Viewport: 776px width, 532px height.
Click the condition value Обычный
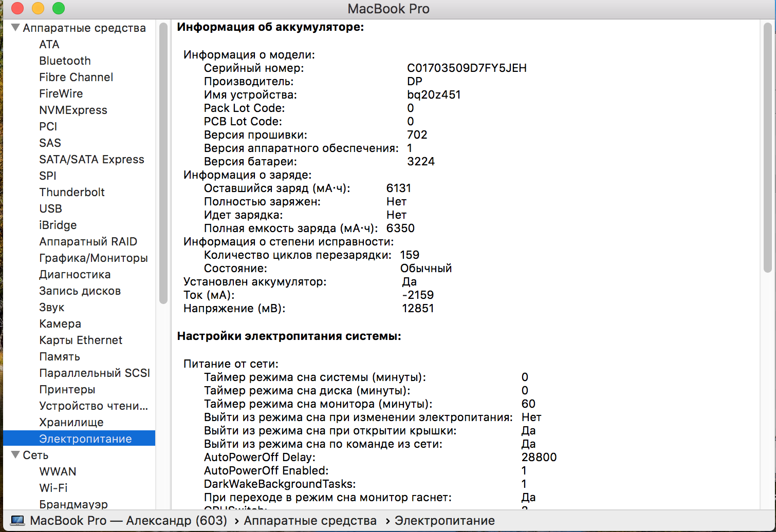[x=426, y=268]
